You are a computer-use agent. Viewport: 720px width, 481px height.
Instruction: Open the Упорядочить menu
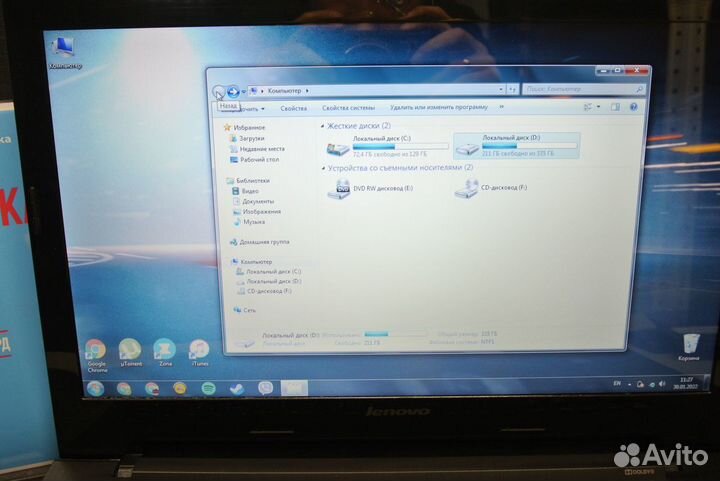pyautogui.click(x=243, y=109)
